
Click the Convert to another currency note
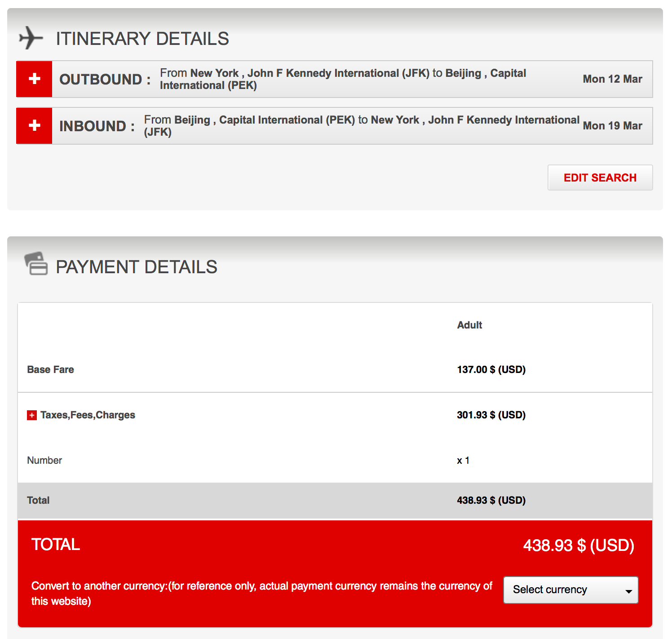pyautogui.click(x=261, y=593)
